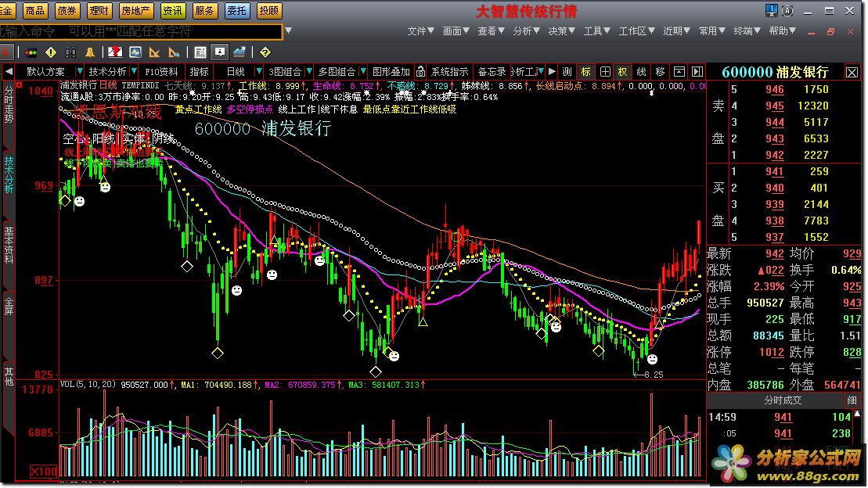Expand the 3图组合 dropdown arrow

tap(309, 71)
